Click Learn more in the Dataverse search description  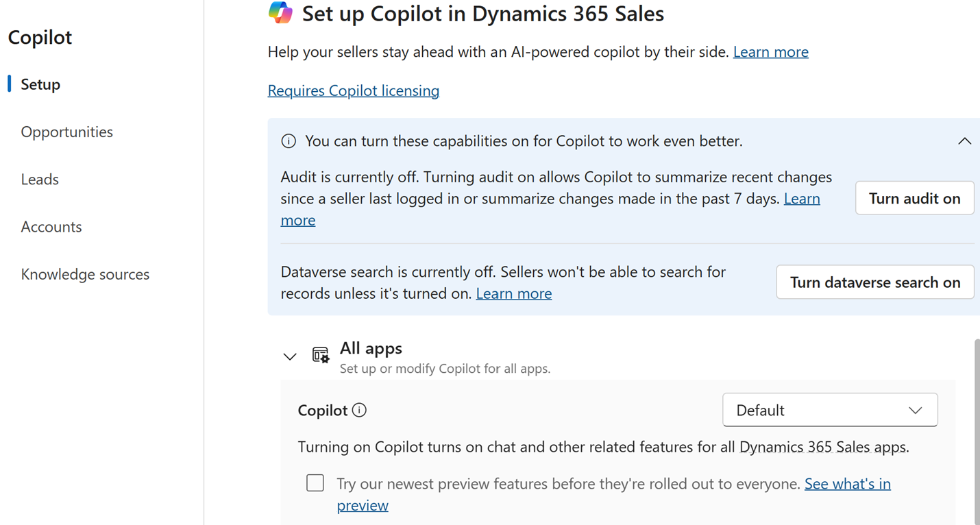point(513,293)
